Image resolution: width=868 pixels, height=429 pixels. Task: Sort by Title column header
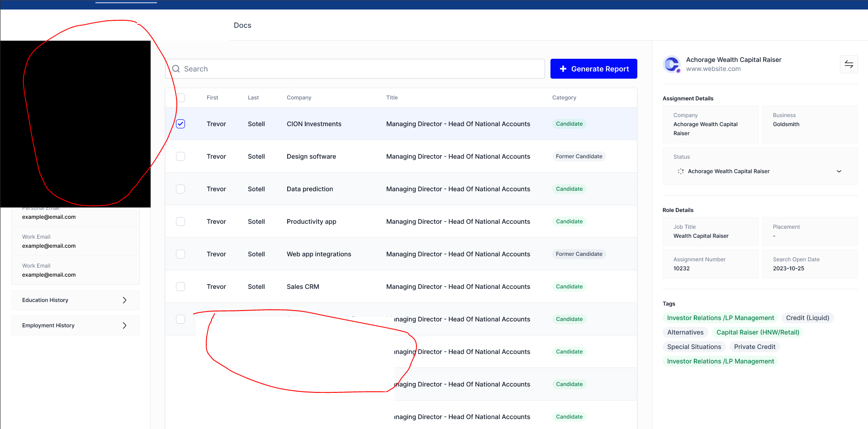pyautogui.click(x=392, y=98)
